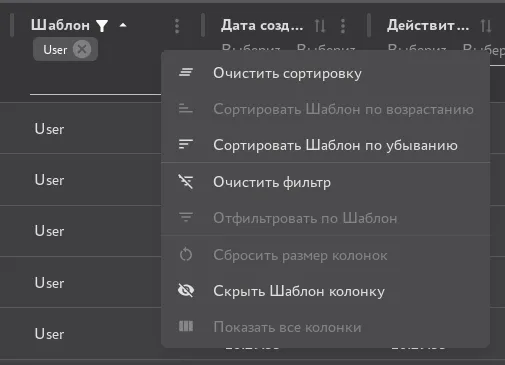This screenshot has width=505, height=365.
Task: Click the columns icon beside 'Показать все колонки'
Action: point(186,326)
